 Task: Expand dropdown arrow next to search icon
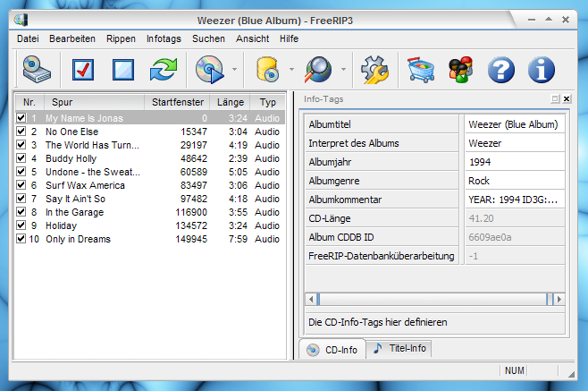(343, 70)
